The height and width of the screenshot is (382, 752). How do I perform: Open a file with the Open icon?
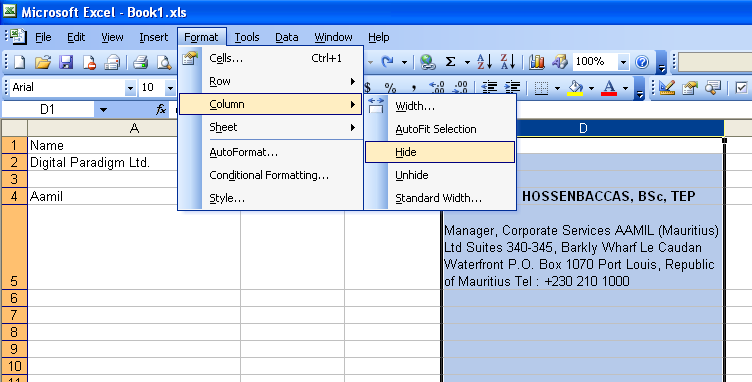(x=43, y=62)
